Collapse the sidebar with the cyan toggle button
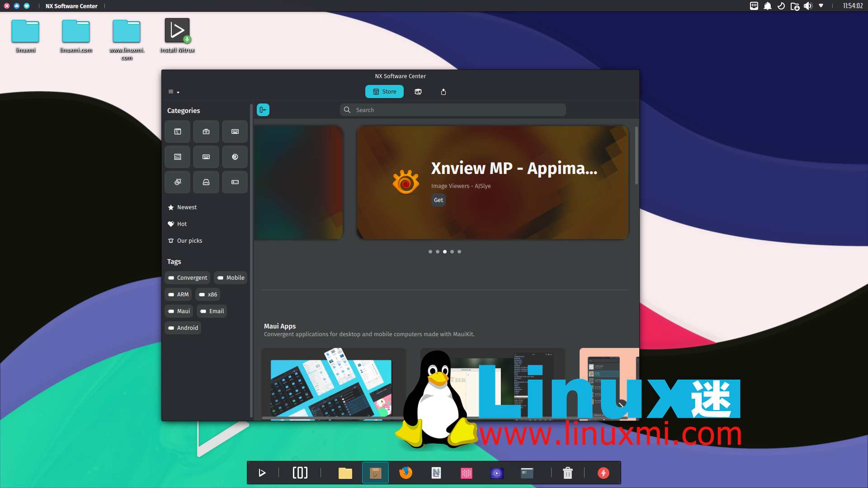Viewport: 868px width, 488px height. [x=263, y=110]
